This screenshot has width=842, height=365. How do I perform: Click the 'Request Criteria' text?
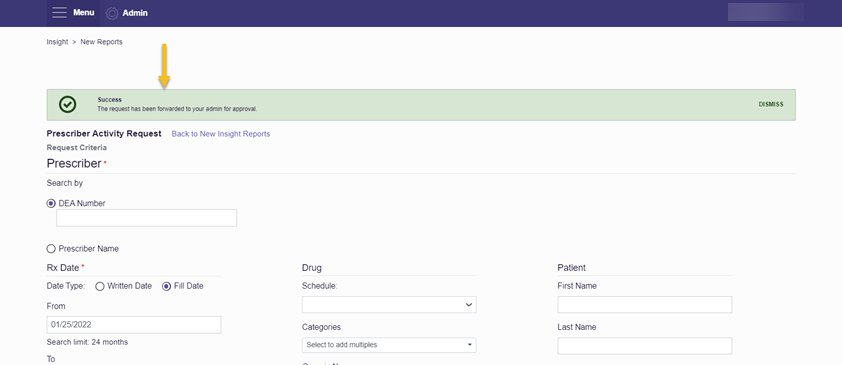tap(77, 148)
